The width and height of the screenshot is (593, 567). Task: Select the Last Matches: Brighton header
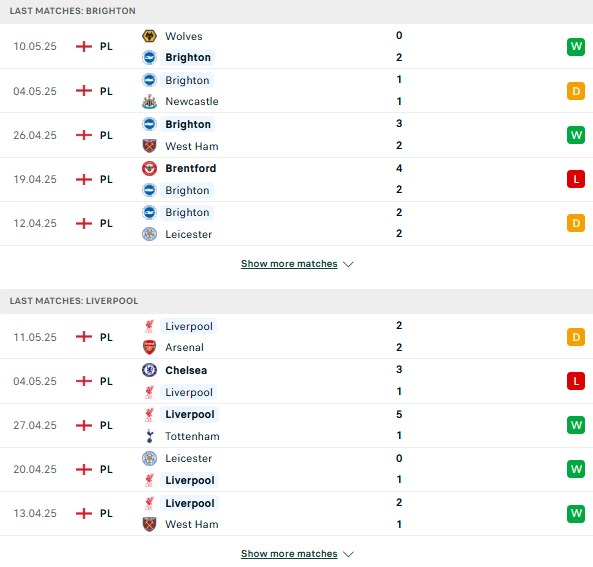coord(296,11)
